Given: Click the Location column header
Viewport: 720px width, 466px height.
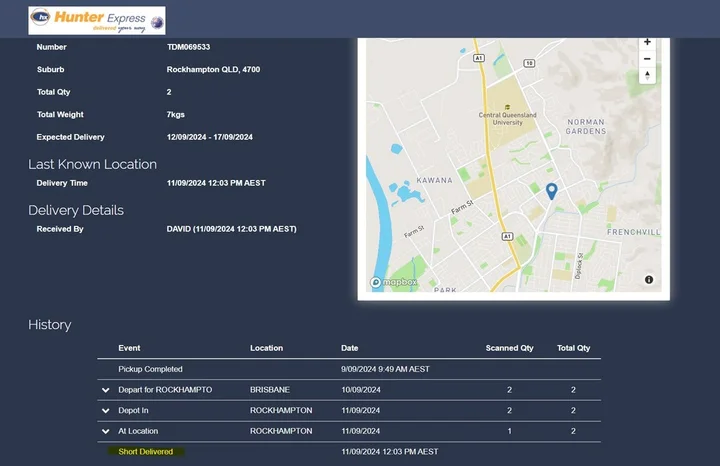Looking at the screenshot, I should point(266,348).
